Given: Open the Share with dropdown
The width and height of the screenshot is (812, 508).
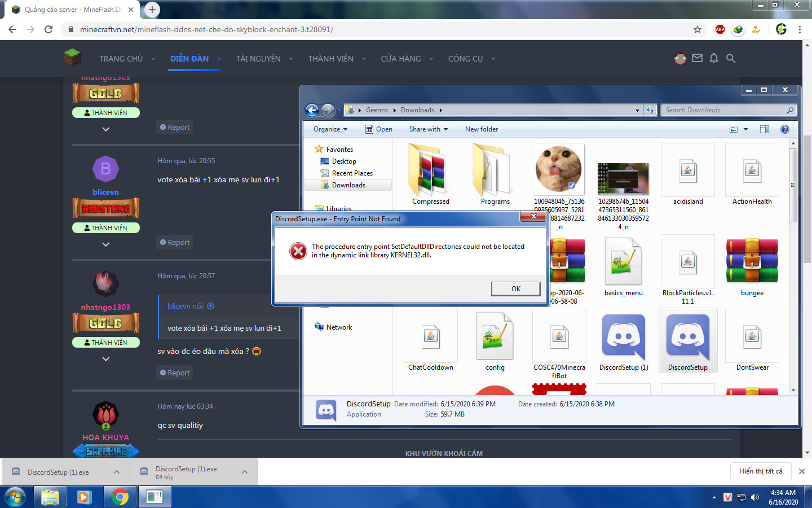Looking at the screenshot, I should (429, 129).
